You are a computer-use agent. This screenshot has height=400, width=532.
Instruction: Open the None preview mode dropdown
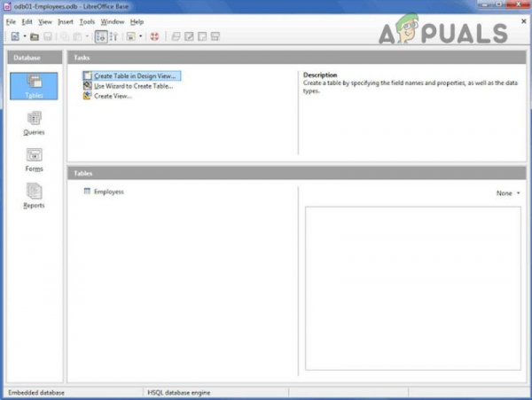point(508,193)
